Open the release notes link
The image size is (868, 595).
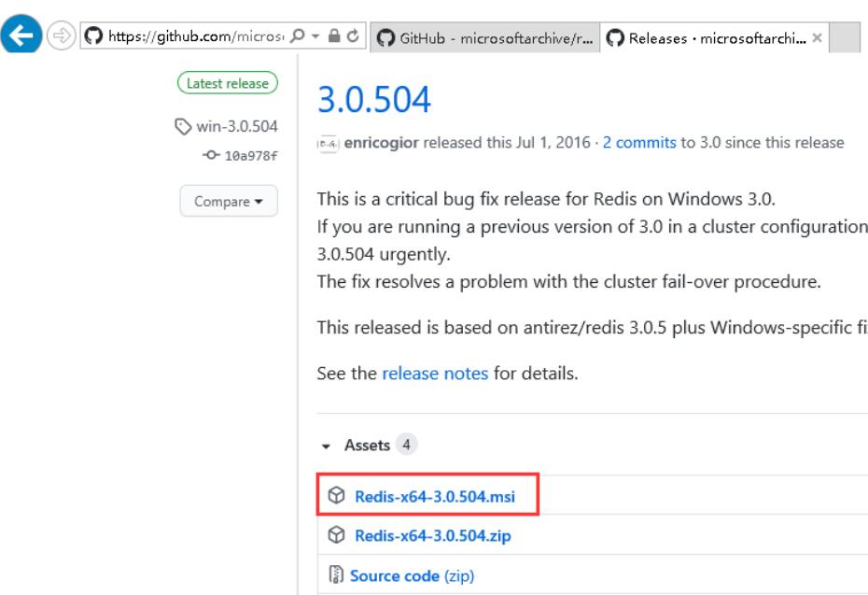(435, 374)
